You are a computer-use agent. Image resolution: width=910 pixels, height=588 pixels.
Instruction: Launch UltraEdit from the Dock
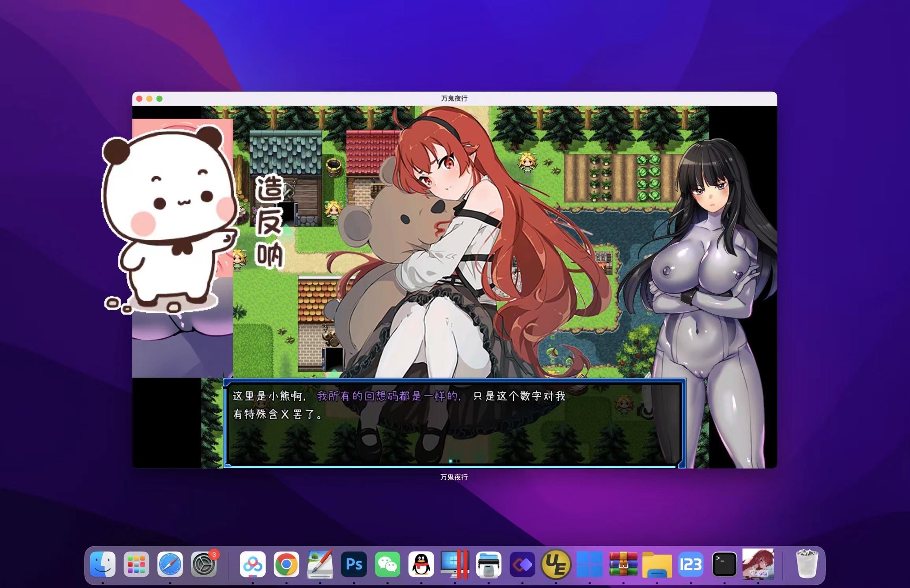pyautogui.click(x=556, y=564)
